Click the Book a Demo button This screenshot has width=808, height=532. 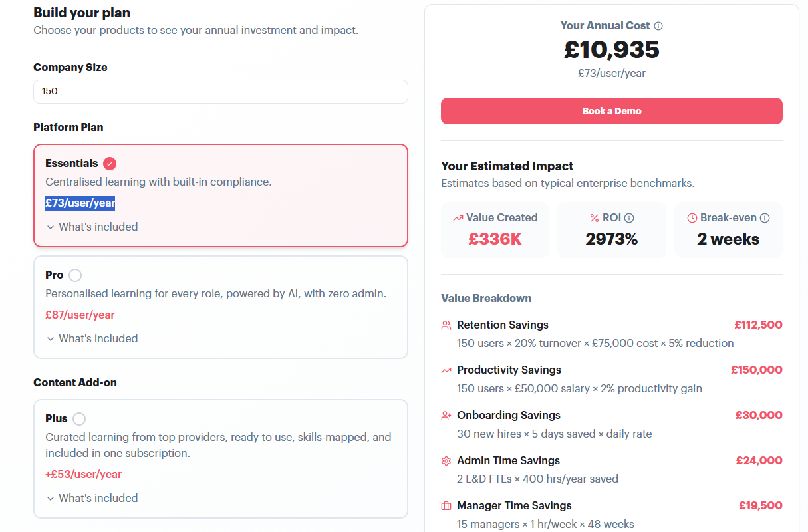612,111
